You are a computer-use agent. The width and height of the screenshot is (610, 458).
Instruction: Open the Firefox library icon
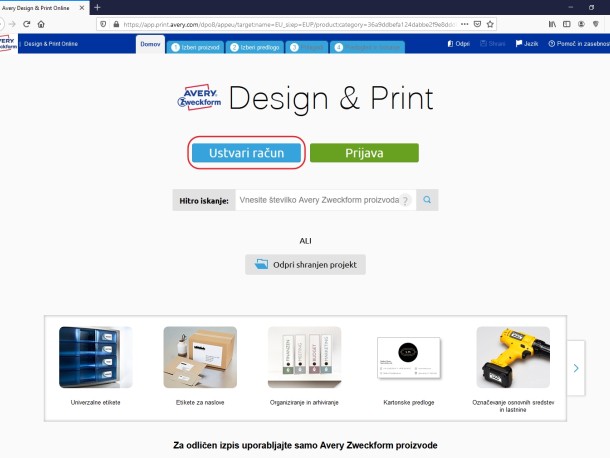[x=552, y=24]
